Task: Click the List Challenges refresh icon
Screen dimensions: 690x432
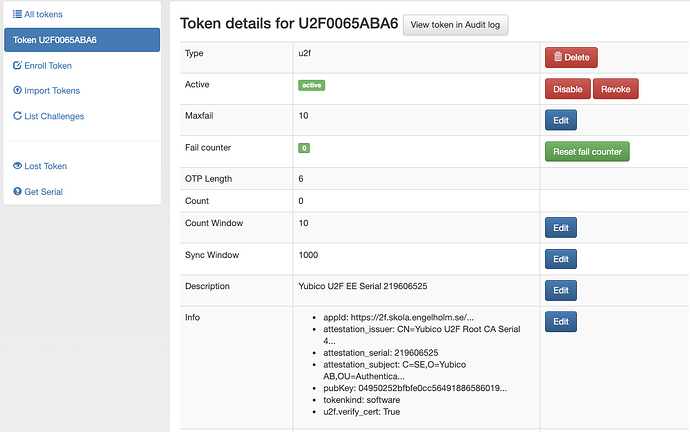Action: (17, 116)
